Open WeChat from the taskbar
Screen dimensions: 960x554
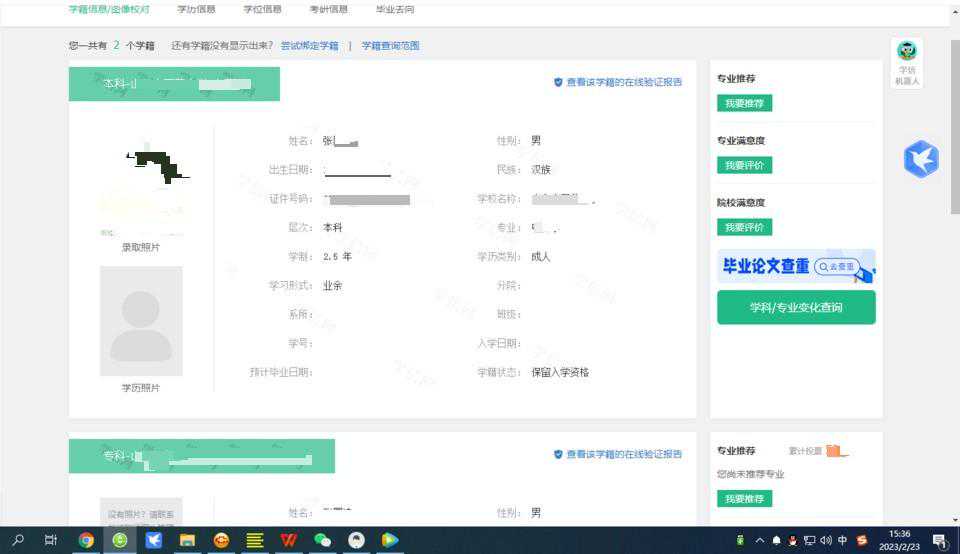point(322,540)
